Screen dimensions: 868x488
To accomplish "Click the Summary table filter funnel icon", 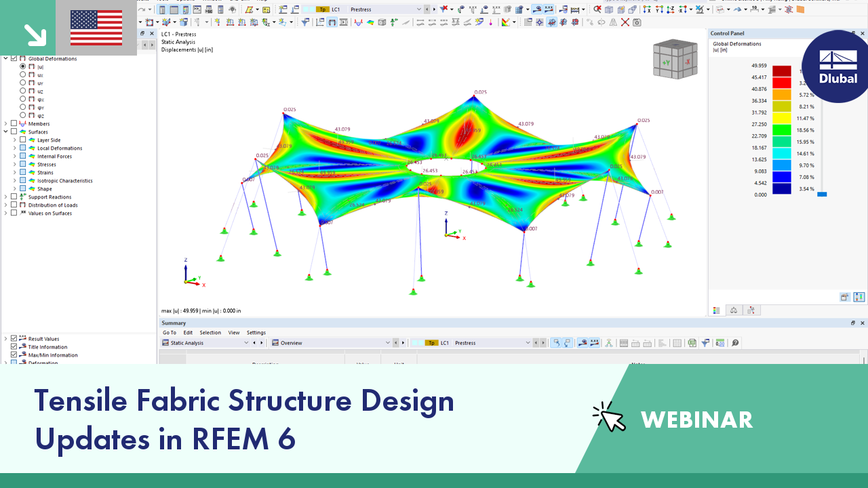I will [x=705, y=343].
